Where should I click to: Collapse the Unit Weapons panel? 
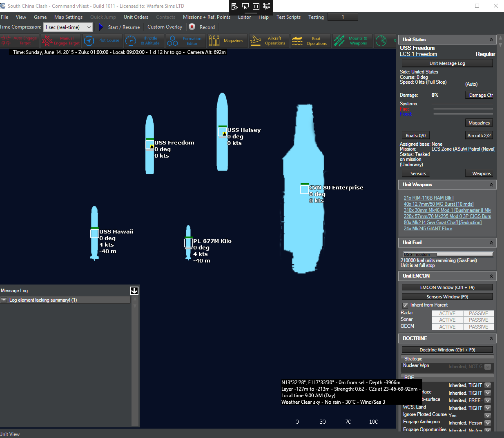[491, 185]
